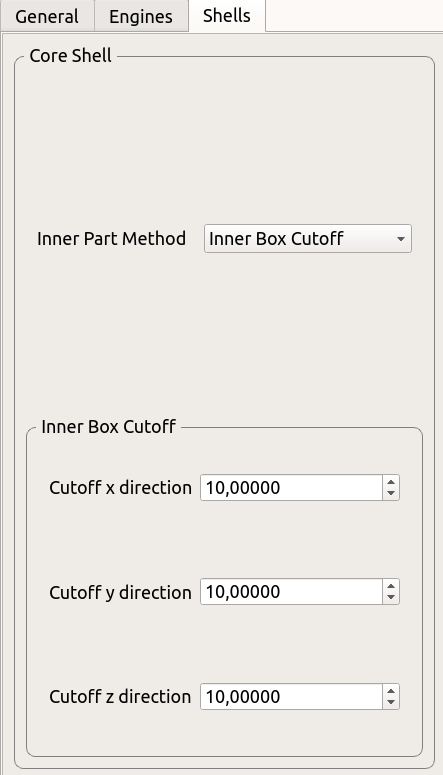
Task: Focus the Cutoff y direction input field
Action: (292, 592)
